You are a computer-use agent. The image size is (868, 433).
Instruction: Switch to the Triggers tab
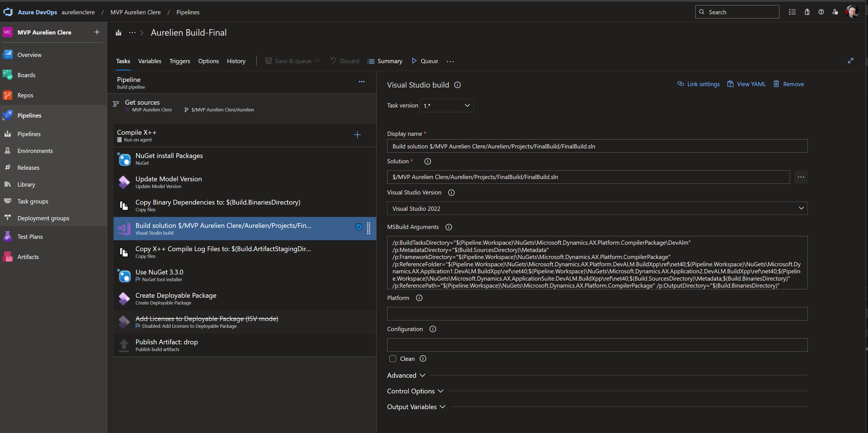click(180, 61)
